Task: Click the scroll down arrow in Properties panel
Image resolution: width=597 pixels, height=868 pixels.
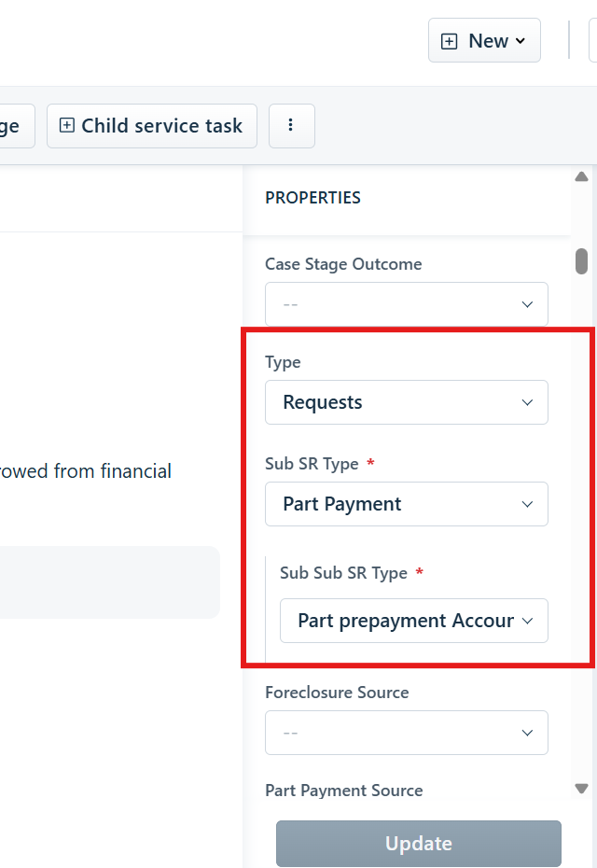Action: (x=581, y=789)
